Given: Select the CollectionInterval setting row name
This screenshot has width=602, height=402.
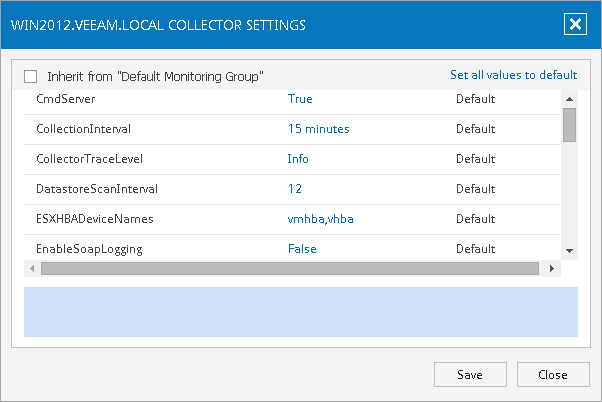Looking at the screenshot, I should (84, 129).
